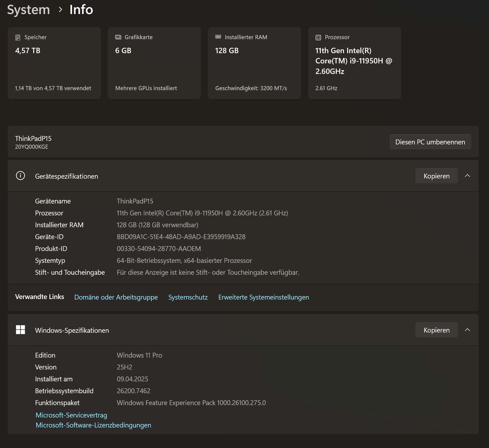Open Microsoft-Software-Lizenzbedingungen link

coord(93,425)
